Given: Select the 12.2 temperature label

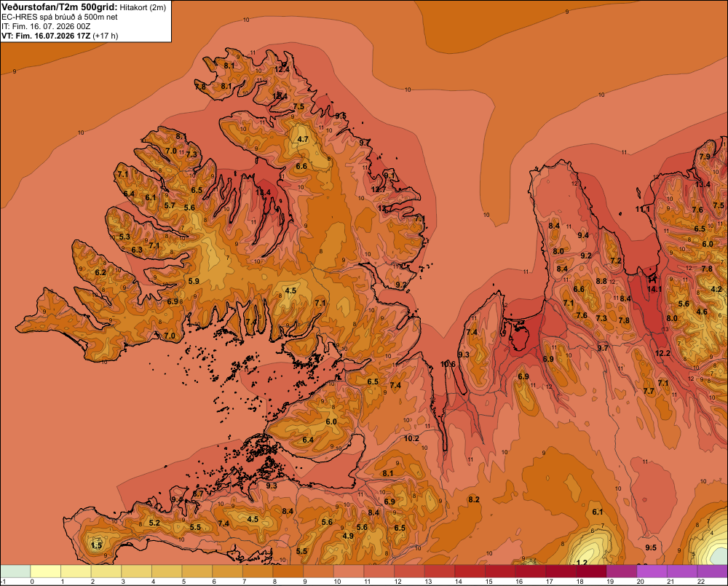Looking at the screenshot, I should pos(662,353).
